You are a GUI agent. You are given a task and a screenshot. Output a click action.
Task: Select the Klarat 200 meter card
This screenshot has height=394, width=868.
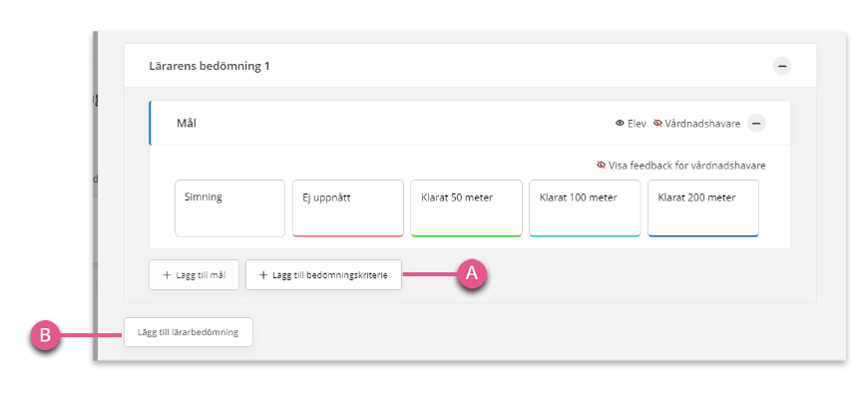(x=703, y=208)
